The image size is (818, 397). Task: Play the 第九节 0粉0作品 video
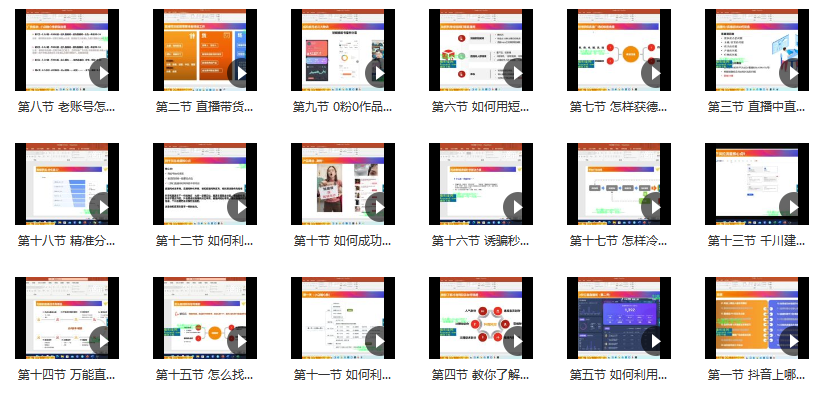coord(380,74)
